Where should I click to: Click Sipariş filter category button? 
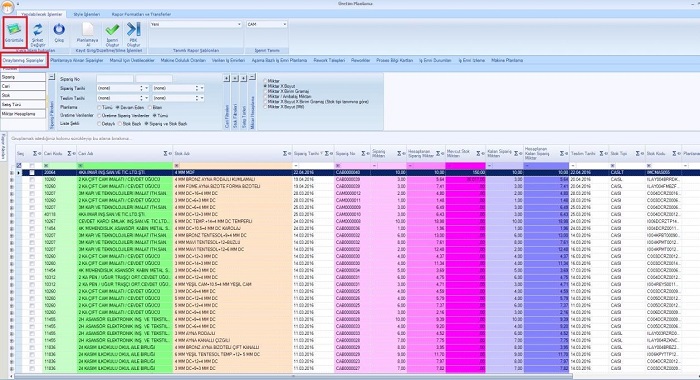(23, 77)
